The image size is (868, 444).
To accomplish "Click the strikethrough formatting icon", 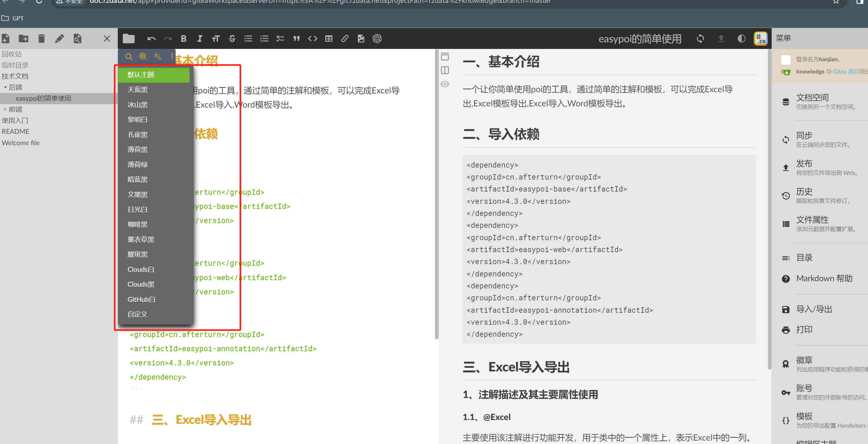I will coord(232,39).
